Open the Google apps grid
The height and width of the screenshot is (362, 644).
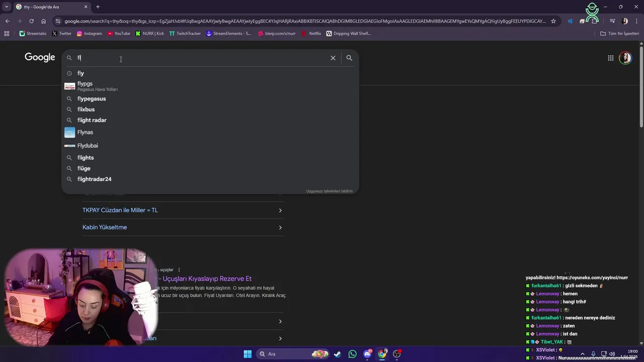[x=610, y=58]
